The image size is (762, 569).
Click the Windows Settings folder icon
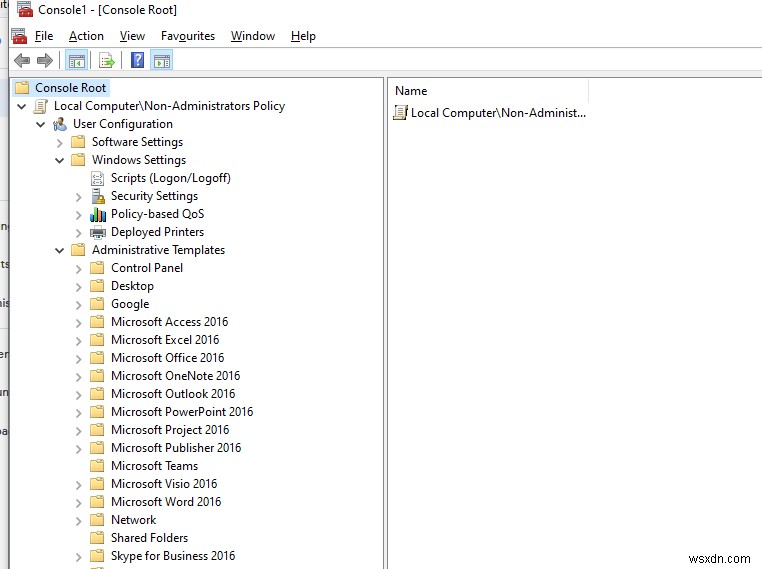click(x=78, y=160)
